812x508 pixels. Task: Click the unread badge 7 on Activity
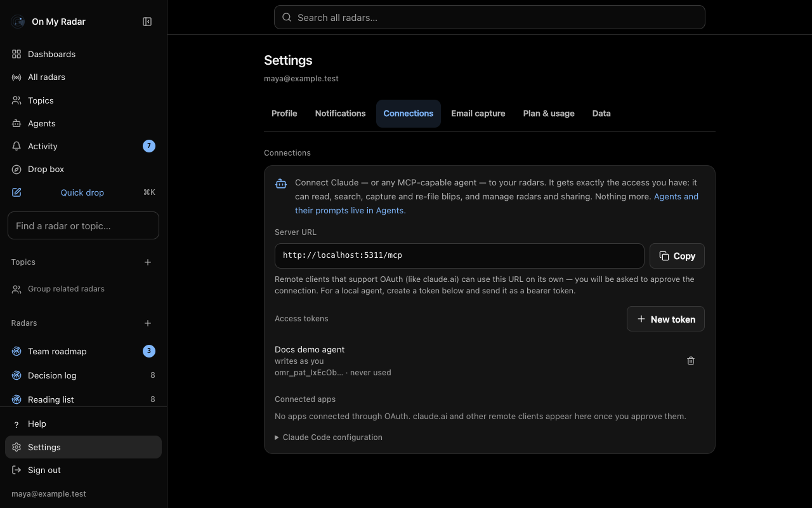coord(149,146)
